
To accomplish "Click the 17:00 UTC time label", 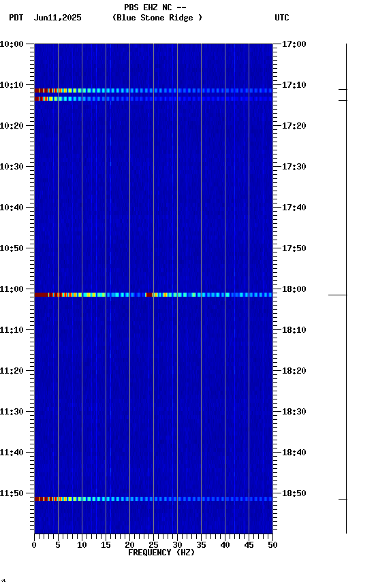I will click(x=294, y=44).
